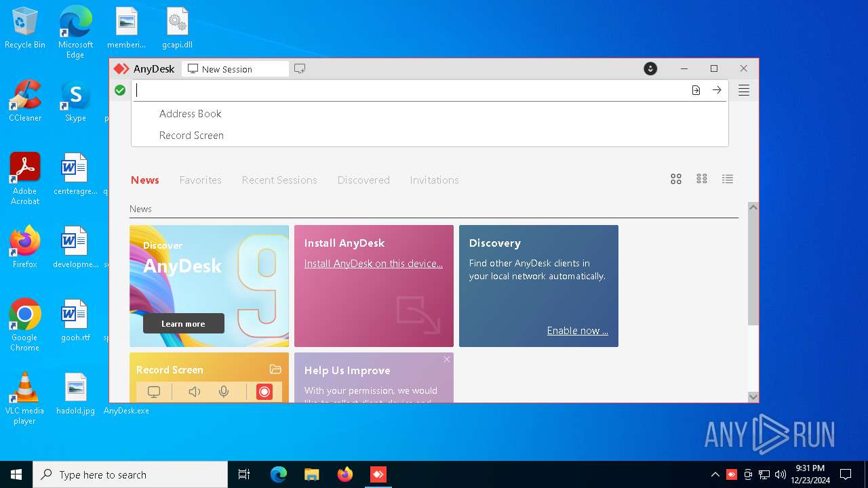Open the Discovered tab
The height and width of the screenshot is (488, 868).
[363, 180]
